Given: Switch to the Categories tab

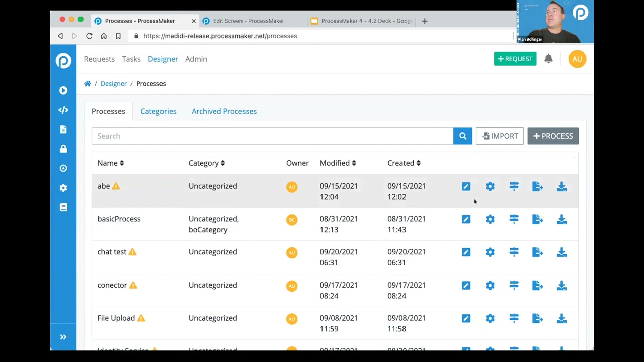Looking at the screenshot, I should (158, 111).
